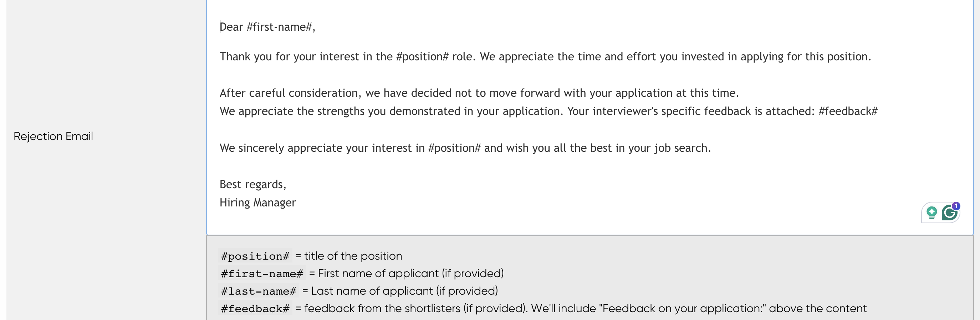Screen dimensions: 980x320
Task: Click the #feedback# code tag in legend
Action: point(255,309)
